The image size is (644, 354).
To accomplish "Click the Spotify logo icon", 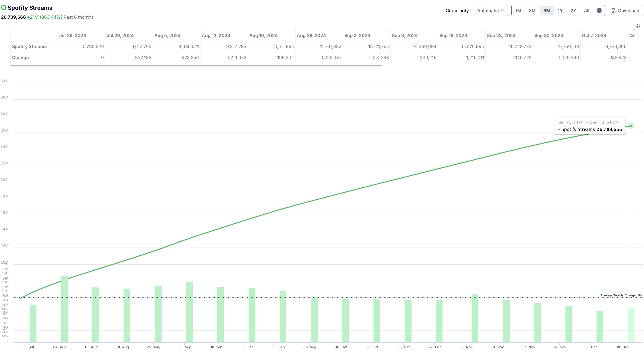I will (x=4, y=8).
